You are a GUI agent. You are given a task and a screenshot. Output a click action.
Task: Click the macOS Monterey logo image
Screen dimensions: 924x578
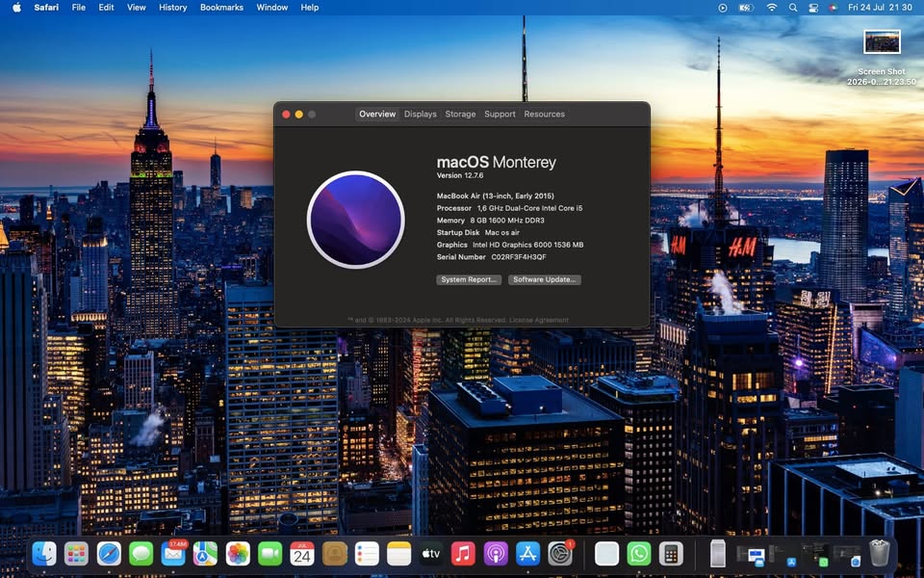[x=356, y=220]
